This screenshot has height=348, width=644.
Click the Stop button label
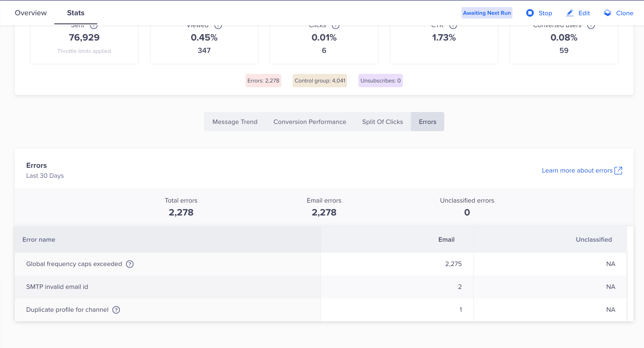pyautogui.click(x=545, y=13)
